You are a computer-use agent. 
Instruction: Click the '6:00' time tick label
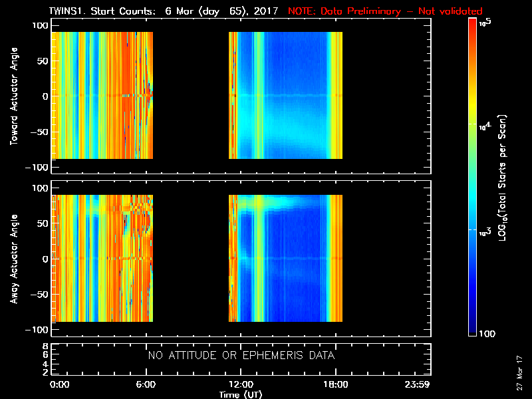coord(146,384)
